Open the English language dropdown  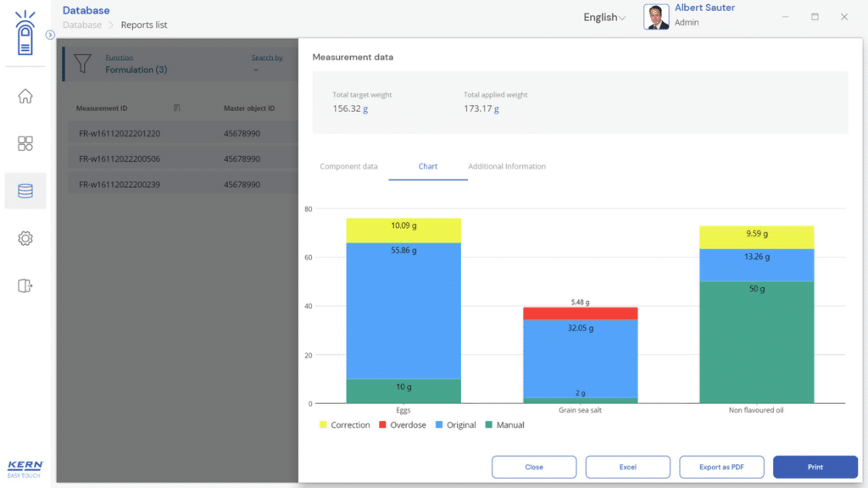coord(604,18)
